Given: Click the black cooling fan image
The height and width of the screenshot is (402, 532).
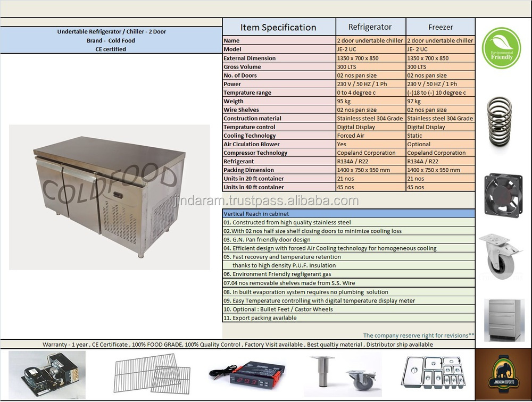Looking at the screenshot, I should point(503,196).
